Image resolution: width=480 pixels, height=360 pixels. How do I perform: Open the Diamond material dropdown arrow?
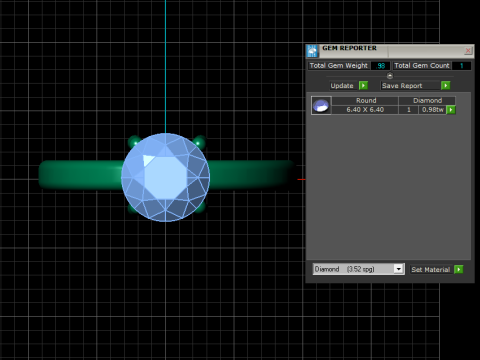399,269
